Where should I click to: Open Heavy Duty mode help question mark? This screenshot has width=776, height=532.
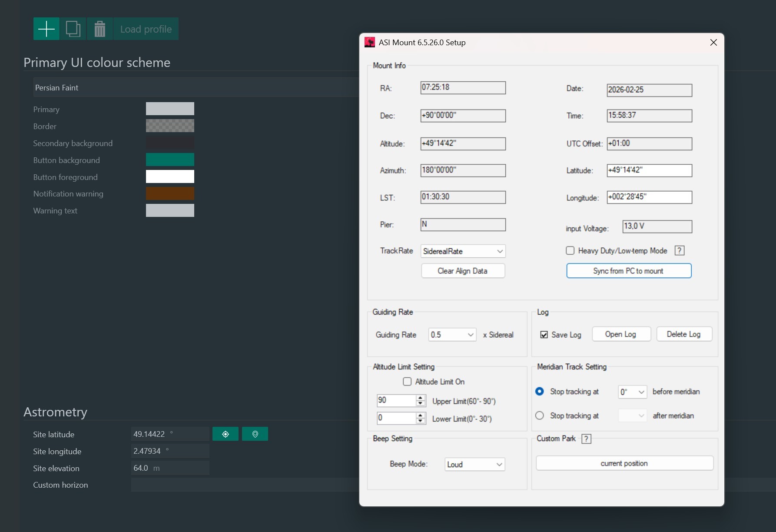pyautogui.click(x=680, y=250)
